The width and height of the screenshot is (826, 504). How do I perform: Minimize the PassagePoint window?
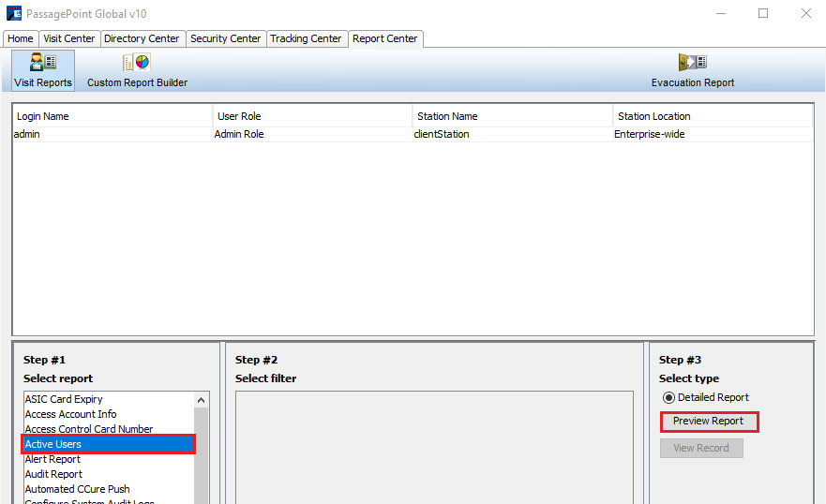click(x=721, y=14)
